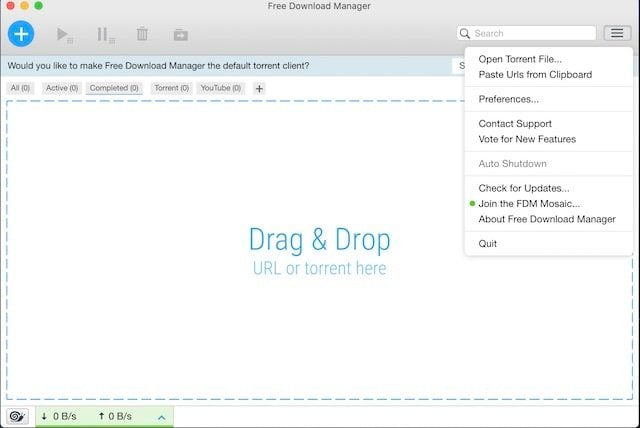The height and width of the screenshot is (428, 640).
Task: Pause all downloads with the pause icon
Action: click(105, 35)
